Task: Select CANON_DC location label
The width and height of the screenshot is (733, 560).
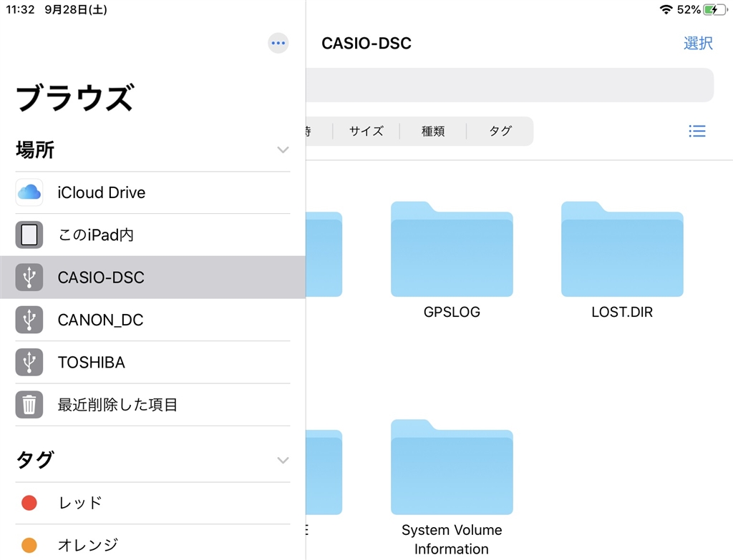Action: tap(100, 320)
